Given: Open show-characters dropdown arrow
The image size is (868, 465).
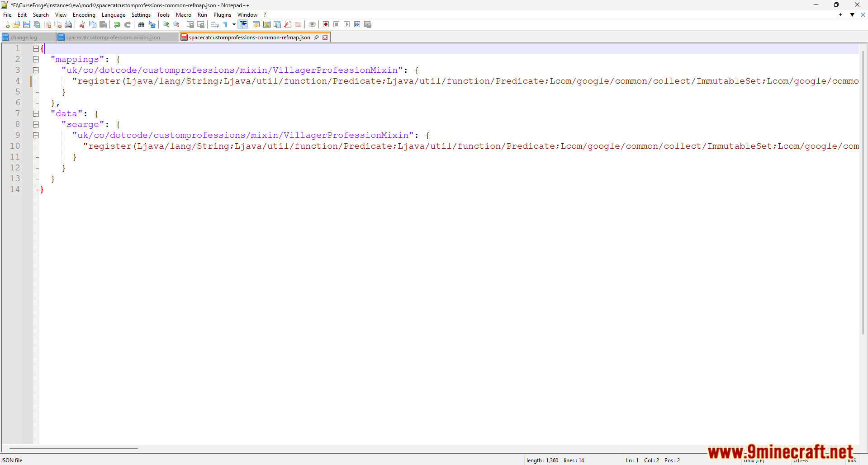Looking at the screenshot, I should click(234, 24).
